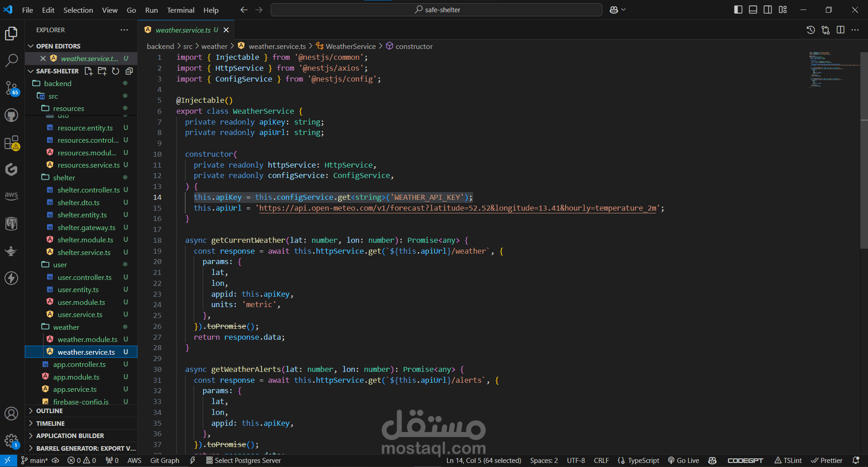This screenshot has height=467, width=868.
Task: Open the Copilot dropdown chevron in title bar
Action: click(x=624, y=10)
